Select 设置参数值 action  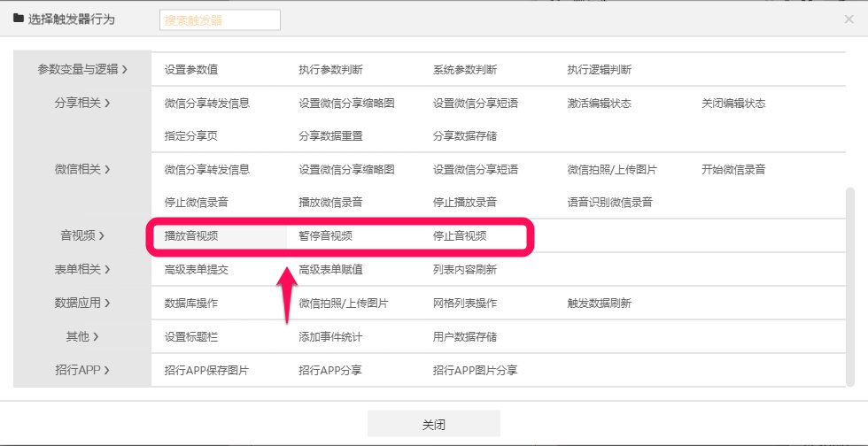pyautogui.click(x=191, y=70)
